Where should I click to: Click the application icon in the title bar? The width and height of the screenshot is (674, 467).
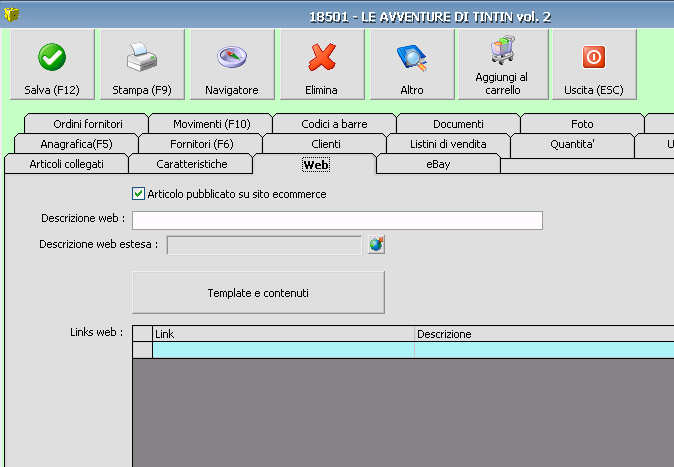(11, 14)
